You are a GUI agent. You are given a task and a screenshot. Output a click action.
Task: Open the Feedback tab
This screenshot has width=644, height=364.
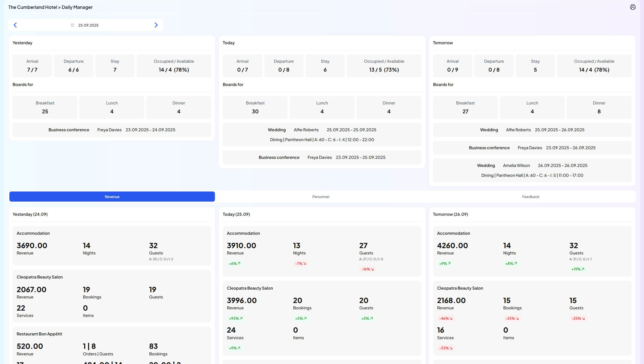coord(531,197)
